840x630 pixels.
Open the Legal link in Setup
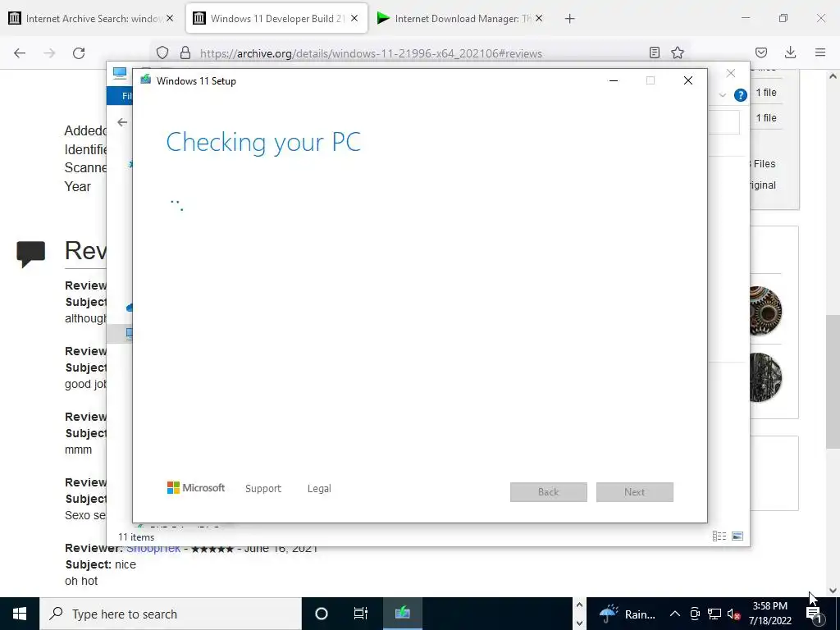[319, 489]
